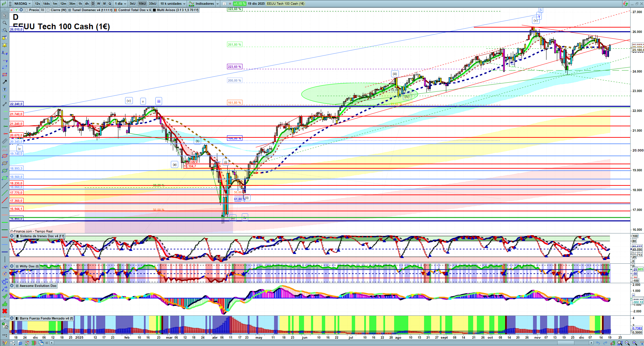The width and height of the screenshot is (644, 346).
Task: Switch to the 4h timeframe button
Action: pyautogui.click(x=87, y=4)
